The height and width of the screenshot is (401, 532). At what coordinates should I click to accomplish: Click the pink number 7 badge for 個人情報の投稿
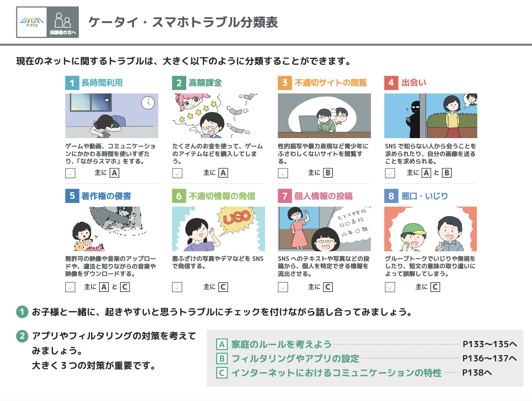[285, 196]
